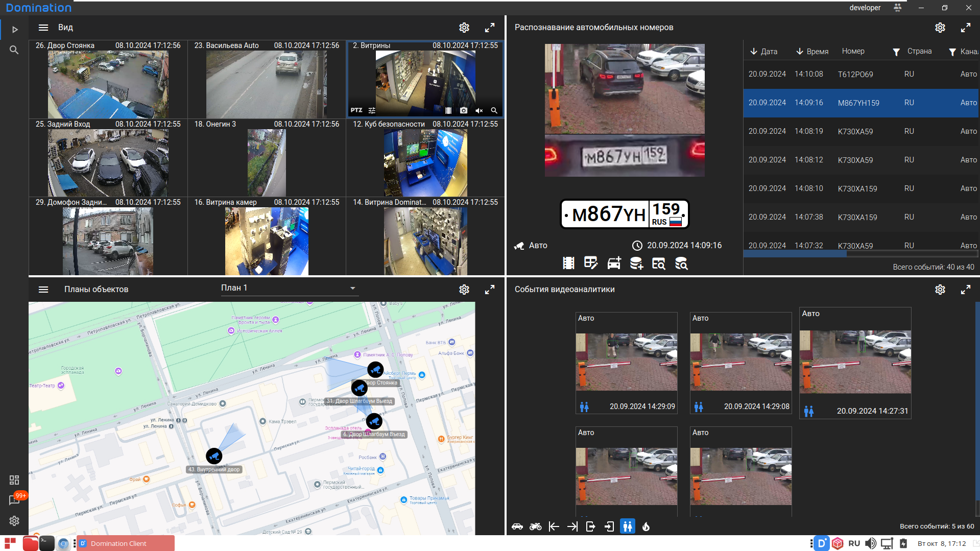Open the Вид panel hamburger menu
980x551 pixels.
click(43, 28)
